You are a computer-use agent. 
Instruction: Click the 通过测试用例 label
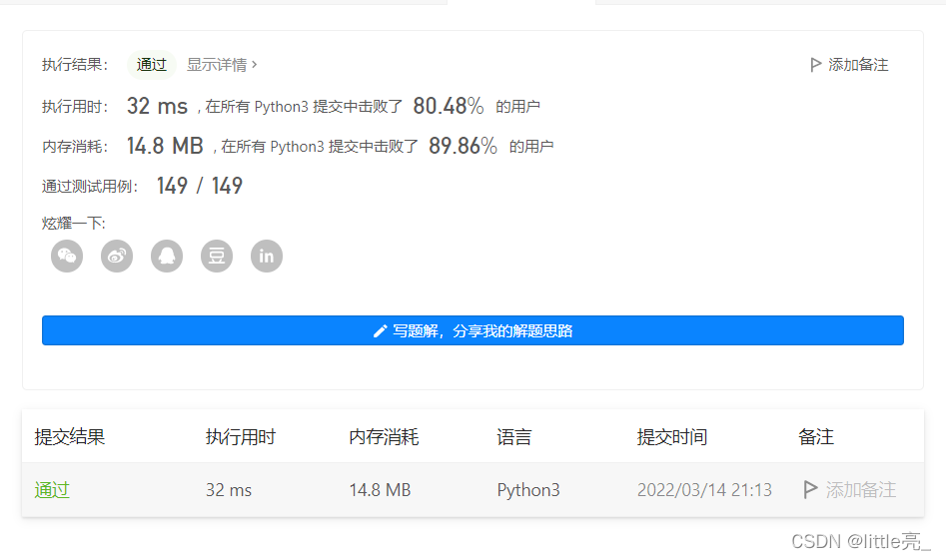90,187
